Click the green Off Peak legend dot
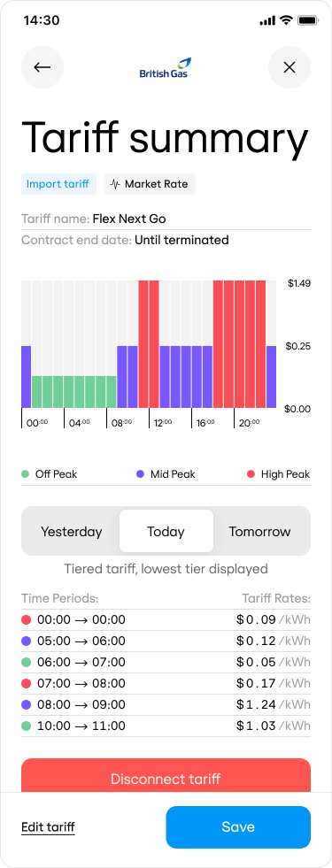The height and width of the screenshot is (868, 332). click(x=25, y=474)
